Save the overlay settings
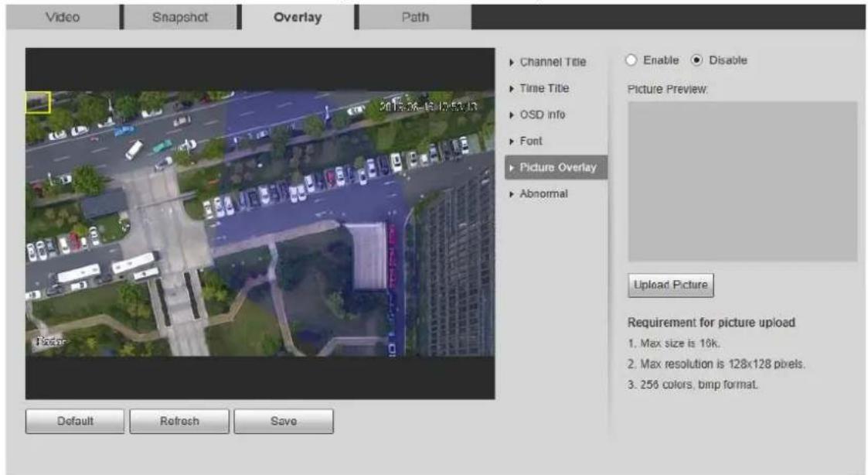The height and width of the screenshot is (475, 868). point(284,422)
